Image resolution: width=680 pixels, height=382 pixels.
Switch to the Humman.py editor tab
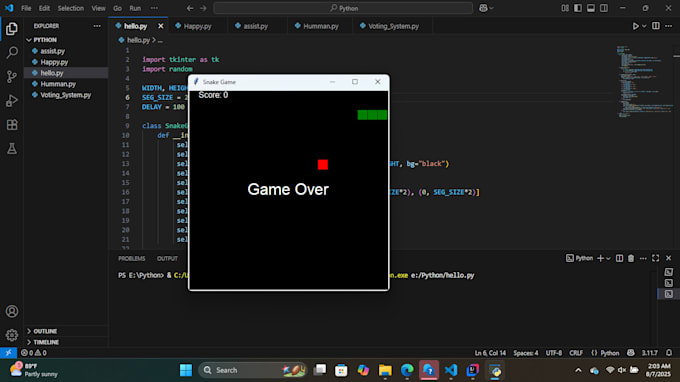click(320, 26)
